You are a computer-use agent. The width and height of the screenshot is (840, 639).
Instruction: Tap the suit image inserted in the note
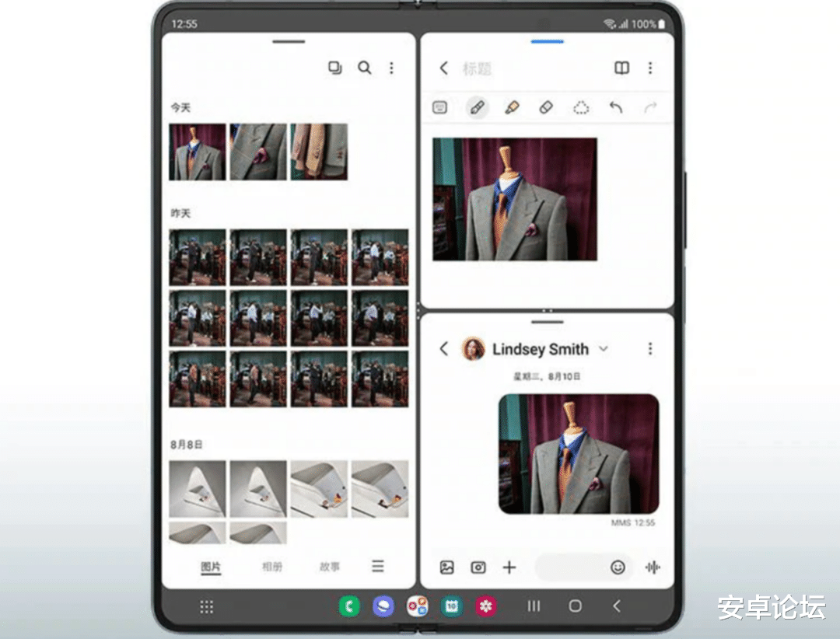(515, 199)
